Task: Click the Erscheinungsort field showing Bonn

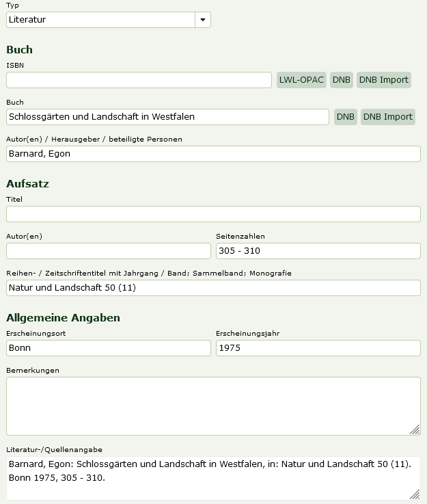Action: 109,348
